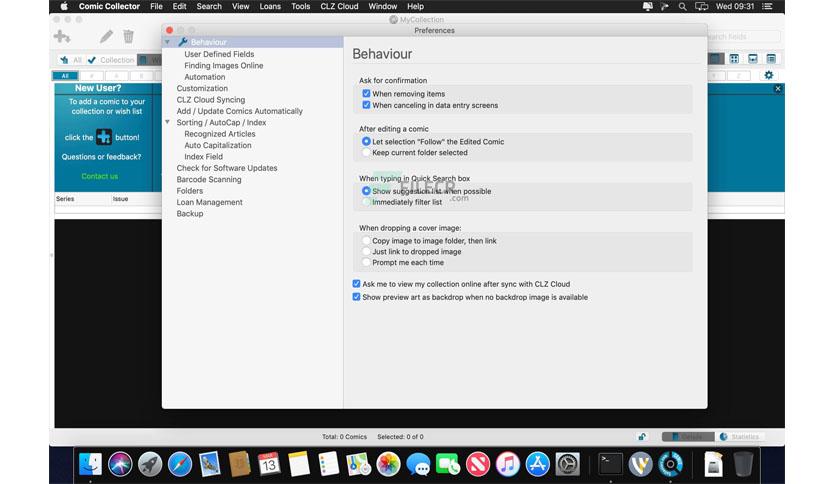Open Launchpad rocket icon in Dock
The image size is (836, 484).
tap(150, 464)
